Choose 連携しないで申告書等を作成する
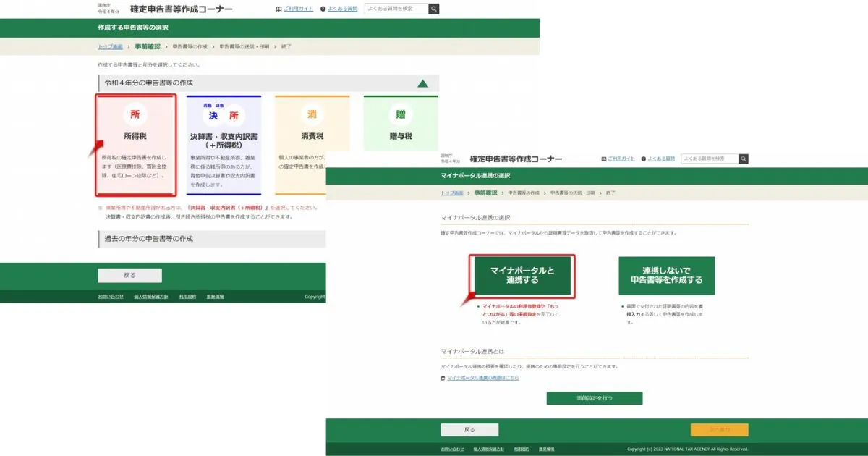 [666, 275]
